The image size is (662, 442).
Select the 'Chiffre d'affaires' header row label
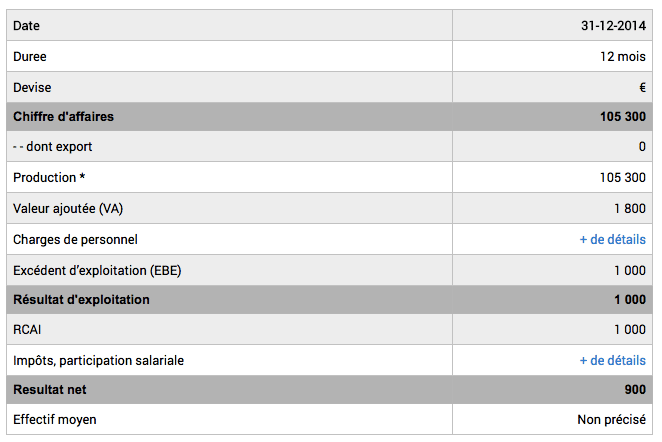(63, 117)
